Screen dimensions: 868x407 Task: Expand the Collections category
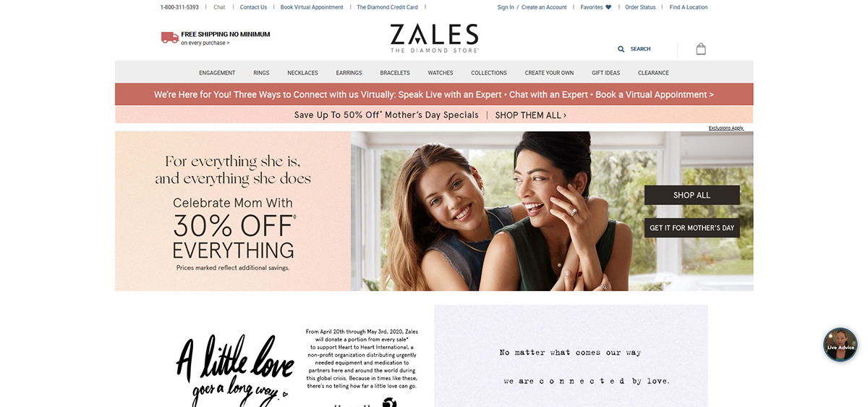(489, 72)
